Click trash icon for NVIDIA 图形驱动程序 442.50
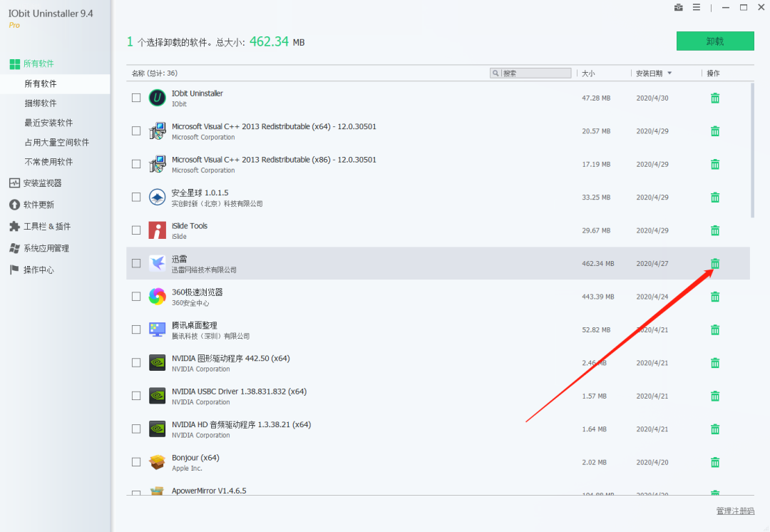Image resolution: width=770 pixels, height=532 pixels. (x=715, y=363)
